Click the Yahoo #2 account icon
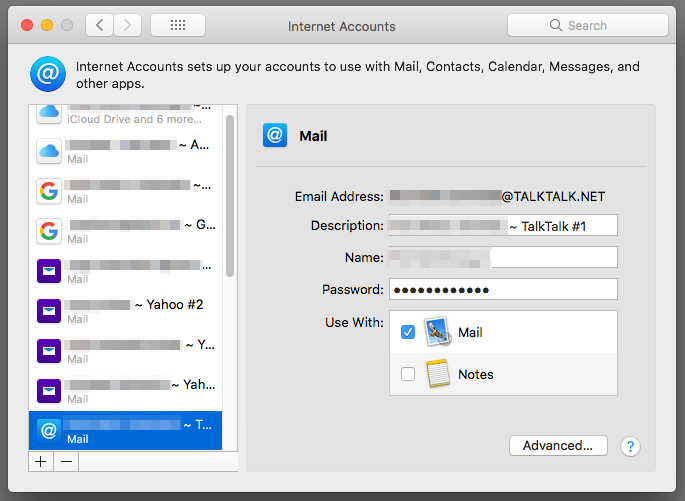The width and height of the screenshot is (685, 501). click(x=49, y=311)
